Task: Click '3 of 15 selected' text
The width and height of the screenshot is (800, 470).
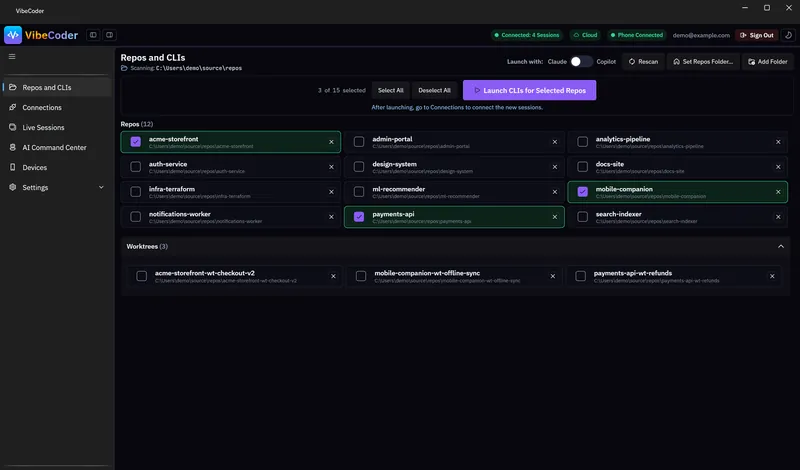Action: coord(341,90)
